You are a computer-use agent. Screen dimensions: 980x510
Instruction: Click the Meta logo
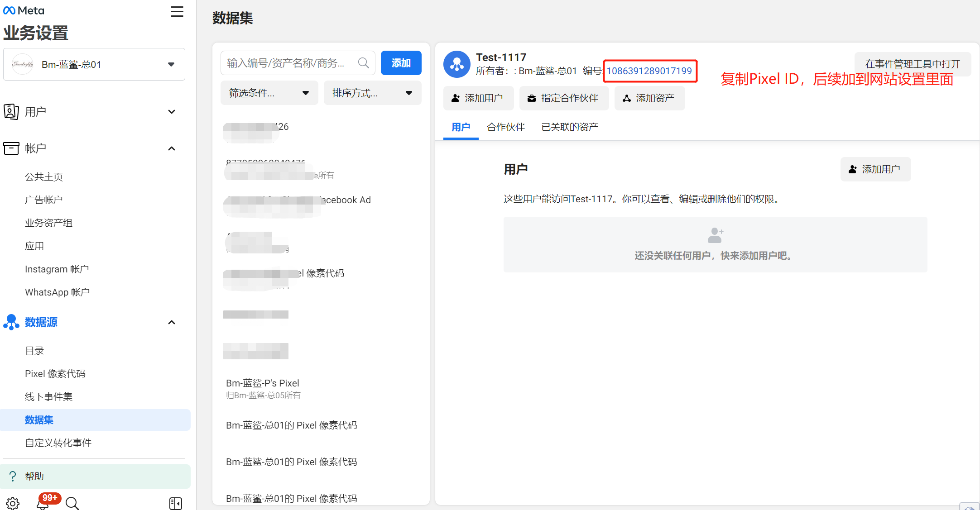tap(24, 10)
